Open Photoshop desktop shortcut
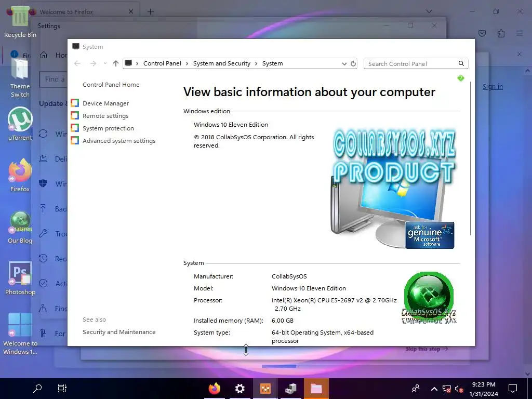The image size is (532, 399). [x=20, y=278]
